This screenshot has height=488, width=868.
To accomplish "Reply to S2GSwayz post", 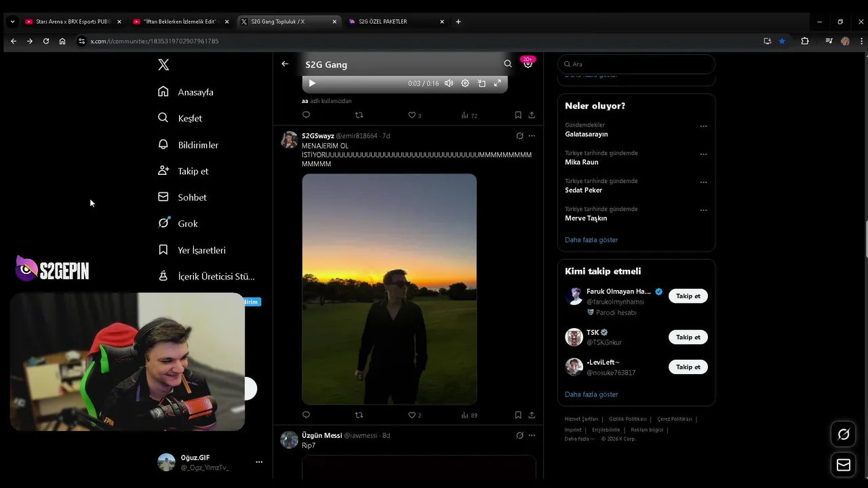I will pos(306,415).
